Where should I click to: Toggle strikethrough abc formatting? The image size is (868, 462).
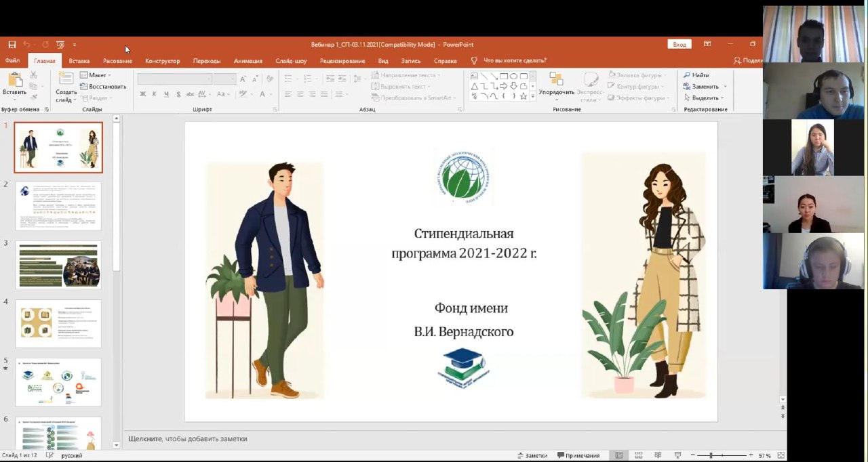click(x=191, y=94)
